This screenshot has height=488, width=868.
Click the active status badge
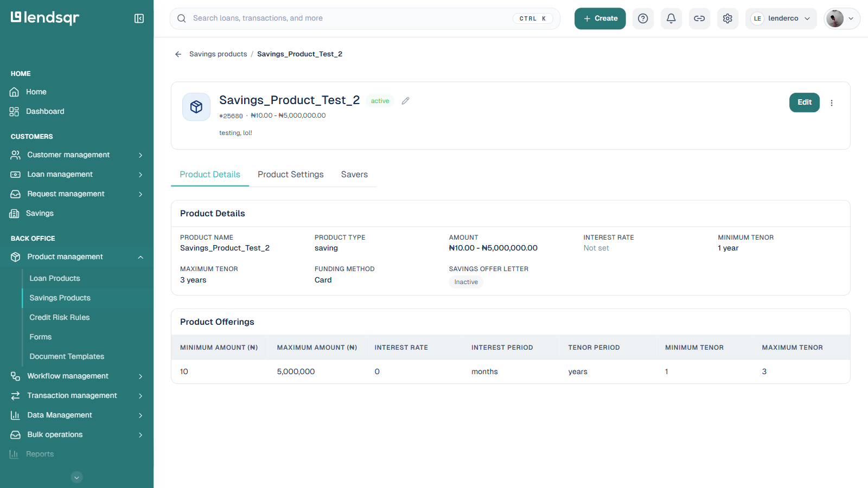coord(380,101)
